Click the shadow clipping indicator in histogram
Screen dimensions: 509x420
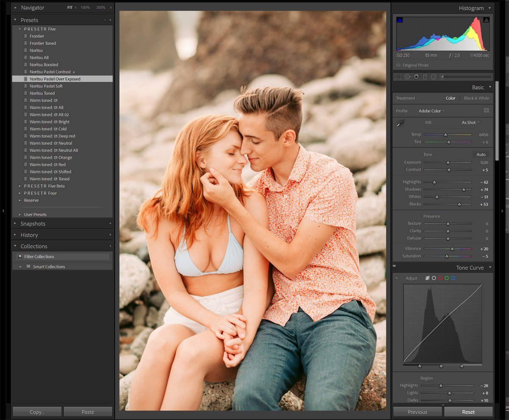click(x=400, y=20)
